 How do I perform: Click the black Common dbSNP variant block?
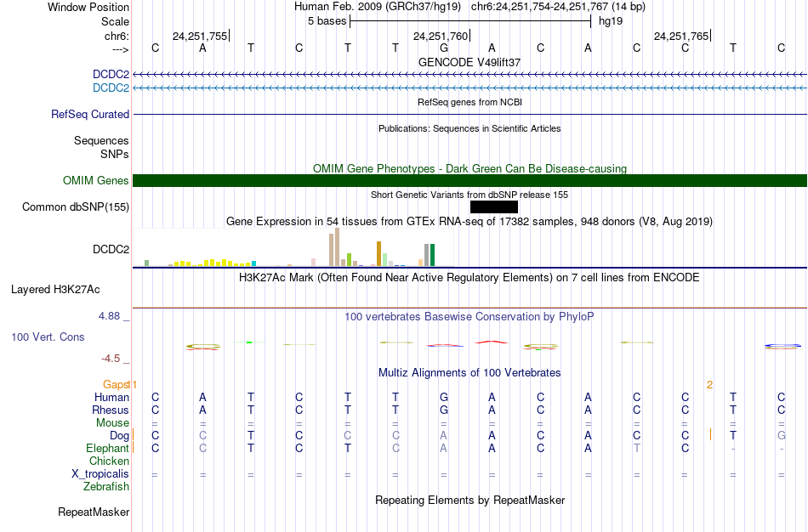pyautogui.click(x=493, y=207)
